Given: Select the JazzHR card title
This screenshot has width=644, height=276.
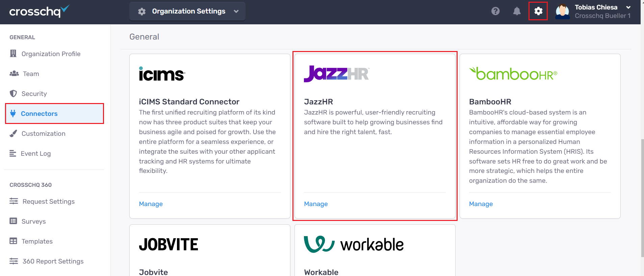Looking at the screenshot, I should (x=318, y=102).
